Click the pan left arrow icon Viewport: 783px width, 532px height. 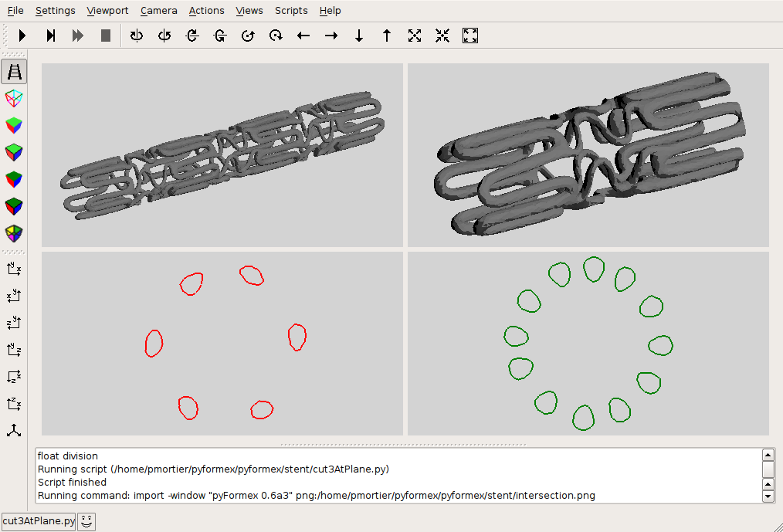point(303,36)
